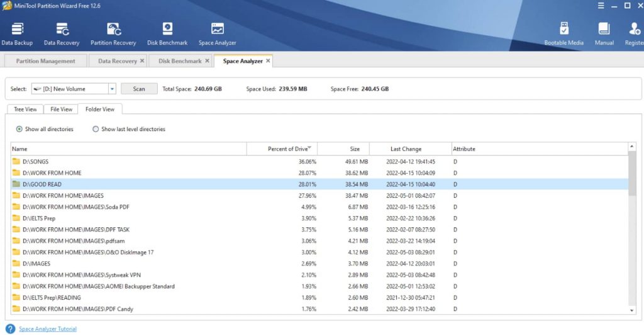The image size is (644, 335).
Task: Sort by Attribute column header
Action: [x=539, y=149]
